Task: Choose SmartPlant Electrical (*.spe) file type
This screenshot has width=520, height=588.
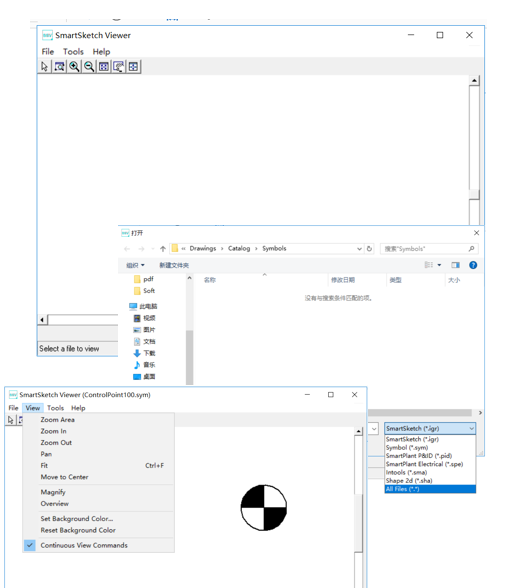Action: [430, 464]
